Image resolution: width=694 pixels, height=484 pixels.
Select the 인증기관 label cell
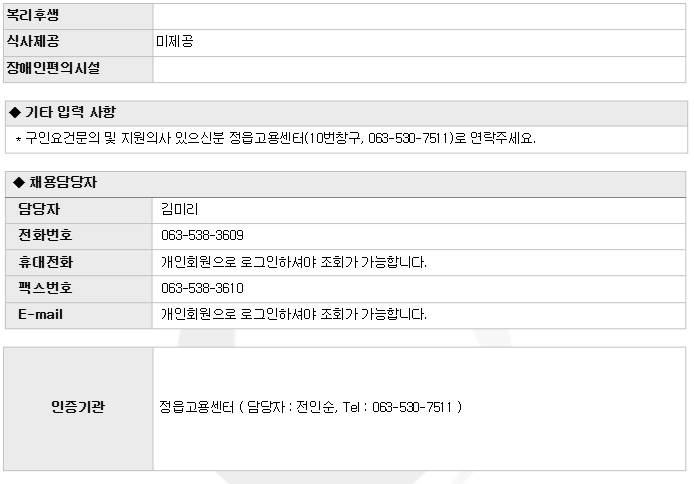click(x=78, y=408)
